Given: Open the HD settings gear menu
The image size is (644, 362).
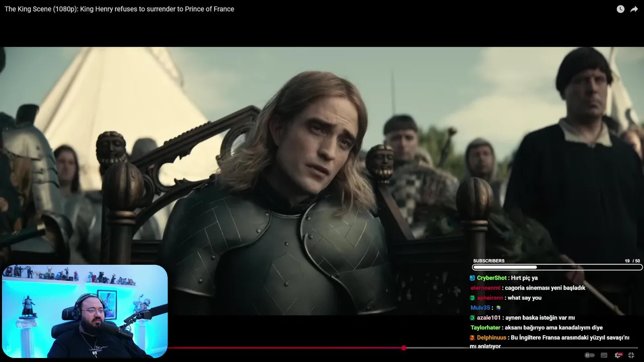Looking at the screenshot, I should (x=618, y=355).
